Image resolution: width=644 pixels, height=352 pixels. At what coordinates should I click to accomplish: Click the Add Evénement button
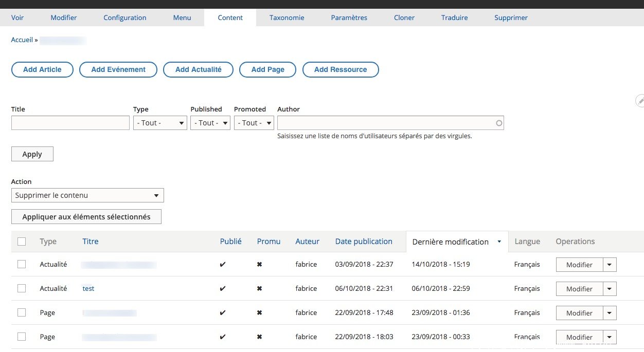[118, 69]
